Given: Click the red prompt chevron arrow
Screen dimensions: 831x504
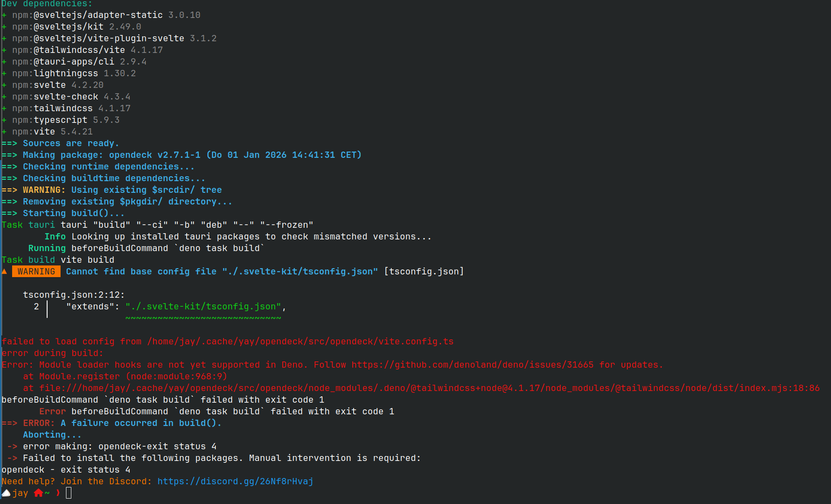Looking at the screenshot, I should click(58, 493).
